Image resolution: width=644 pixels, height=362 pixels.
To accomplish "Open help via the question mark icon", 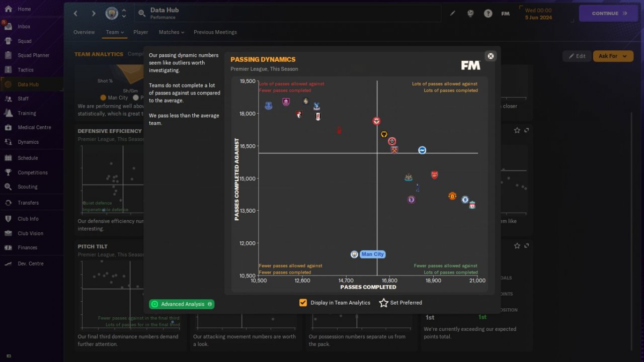I will pyautogui.click(x=488, y=14).
